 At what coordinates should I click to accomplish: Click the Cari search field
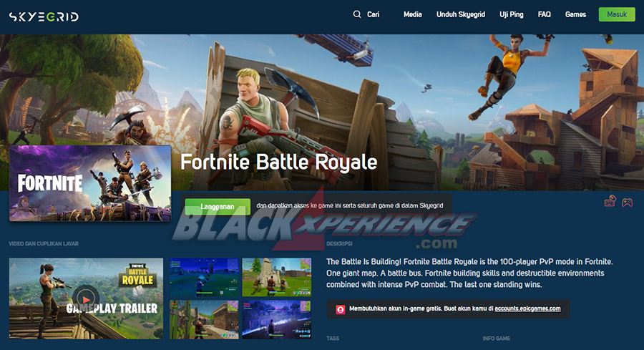point(373,14)
